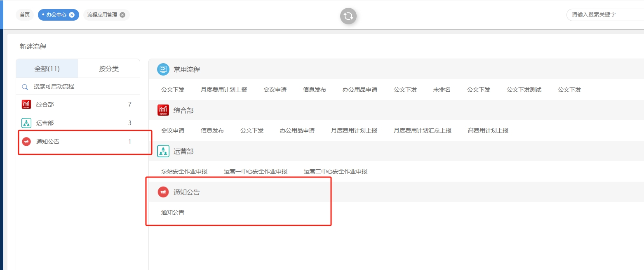Click the 通知公告 section header megaphone icon
Image resolution: width=644 pixels, height=270 pixels.
163,192
